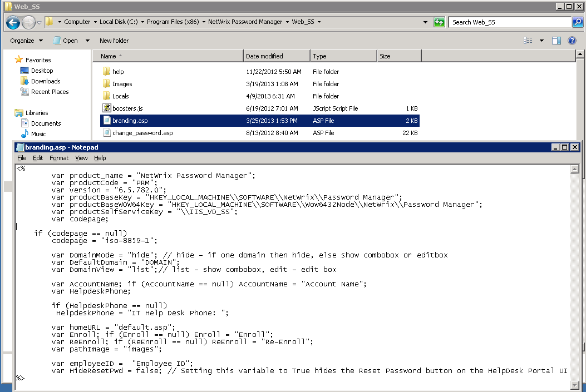
Task: Open the change view options dropdown arrow
Action: (x=541, y=41)
